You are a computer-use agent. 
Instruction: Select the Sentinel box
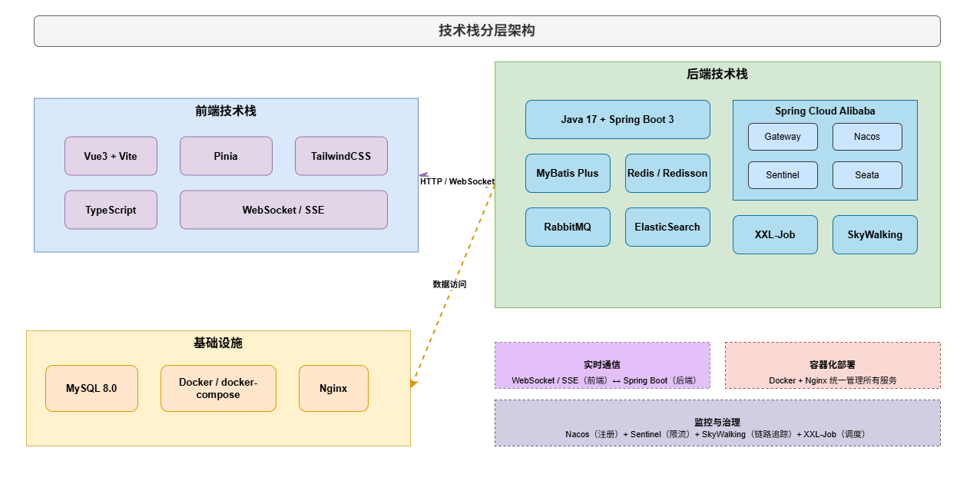pos(783,175)
